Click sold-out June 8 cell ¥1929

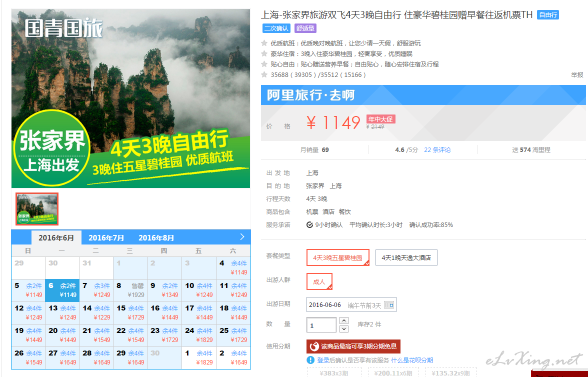point(130,290)
